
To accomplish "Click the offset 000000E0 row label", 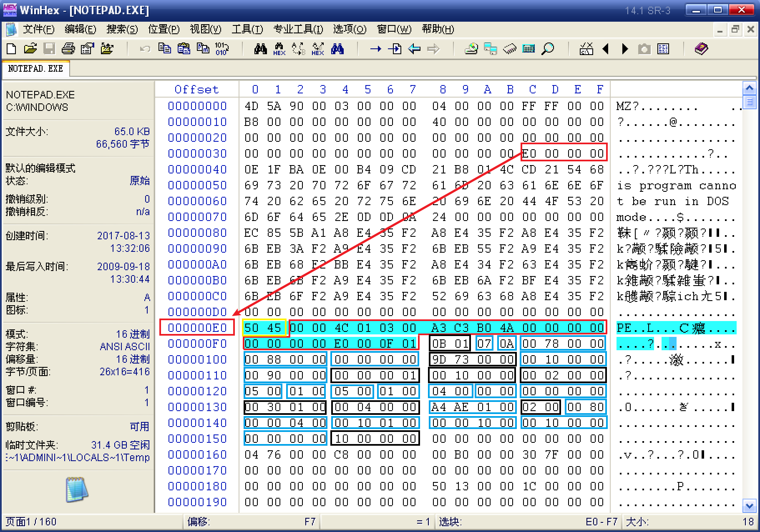I will click(x=197, y=328).
